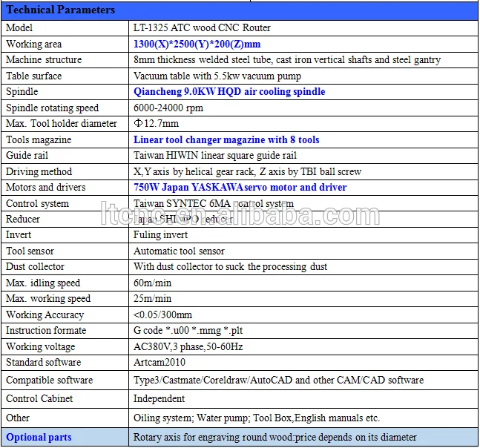Select the "Invert" row label
This screenshot has width=480, height=448.
coord(19,234)
